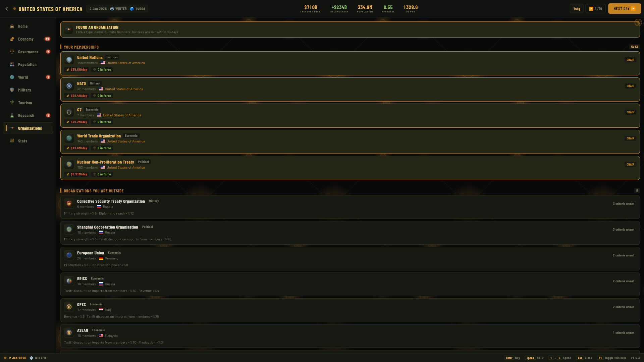Screen dimensions: 644x362
Task: Click the G7 emblem icon
Action: coord(69,112)
